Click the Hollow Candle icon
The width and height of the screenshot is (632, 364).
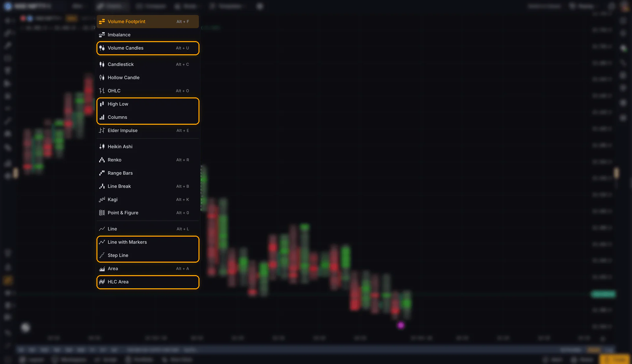pos(102,77)
